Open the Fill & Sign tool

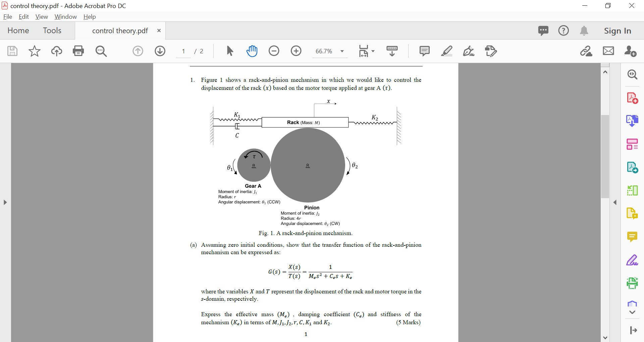(469, 51)
